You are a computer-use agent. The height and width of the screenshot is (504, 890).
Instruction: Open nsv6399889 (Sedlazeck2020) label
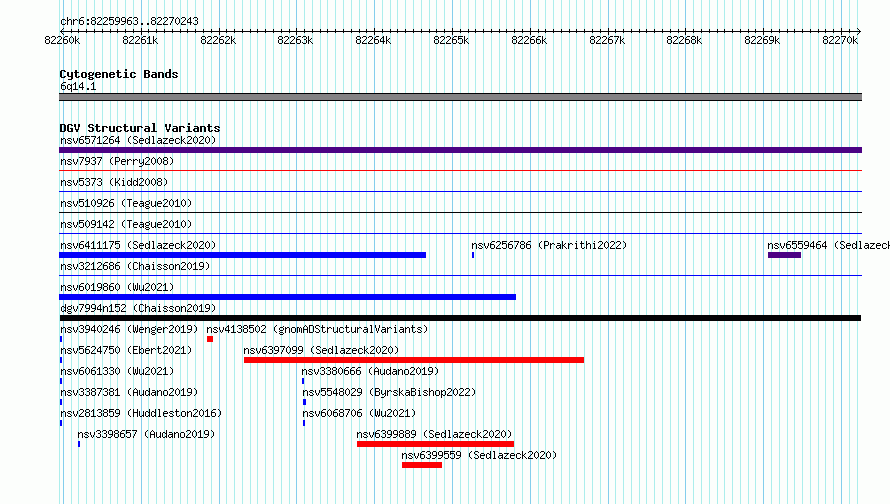434,434
